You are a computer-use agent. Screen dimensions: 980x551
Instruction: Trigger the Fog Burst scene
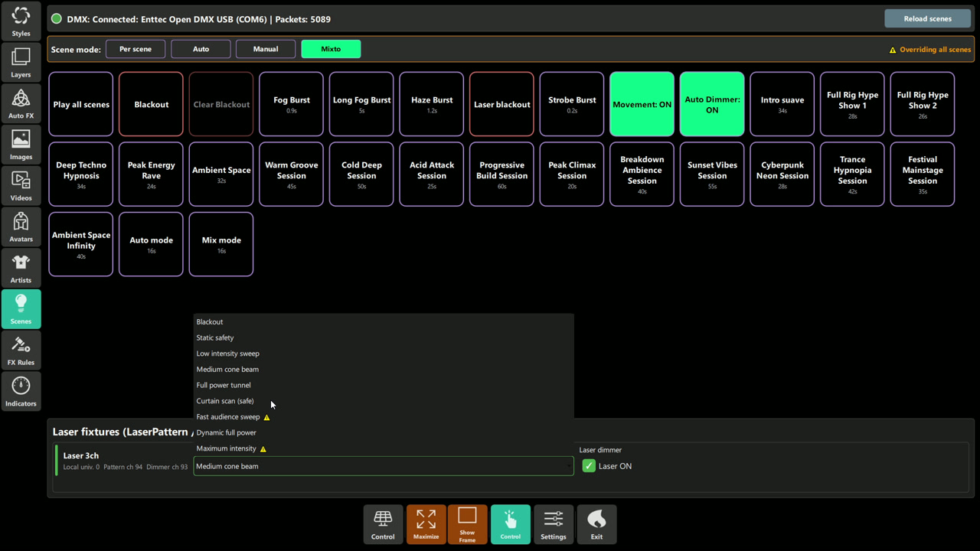pos(292,104)
